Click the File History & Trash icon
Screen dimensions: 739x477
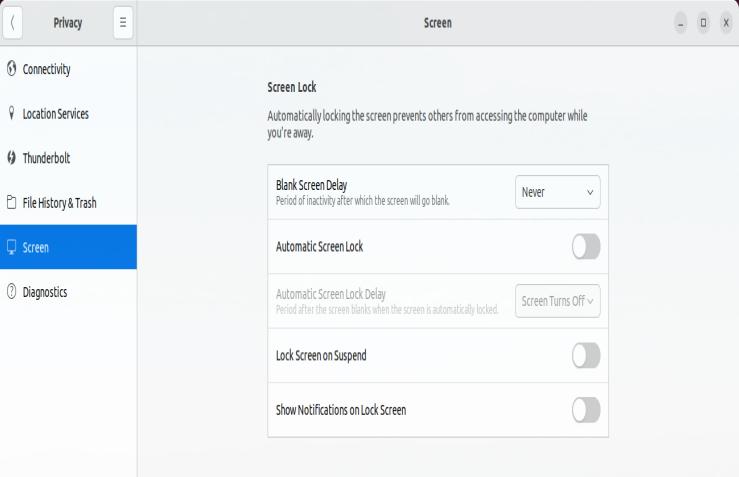point(12,203)
